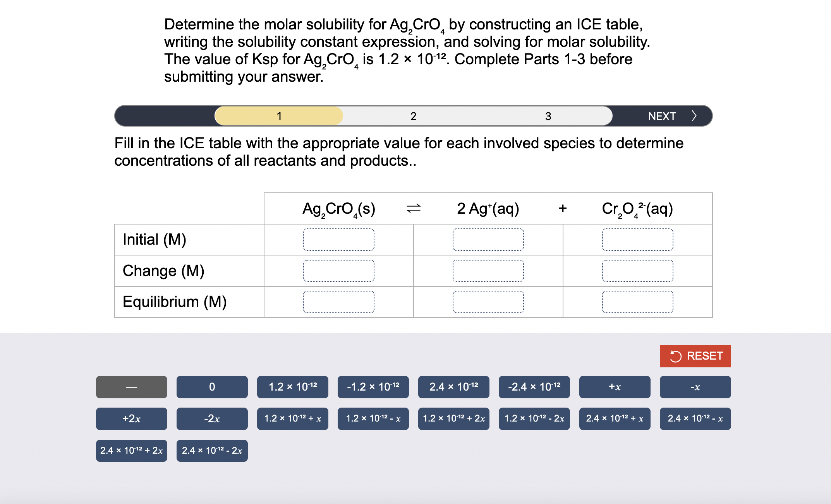
Task: Click Initial box under 2 Ag+(aq)
Action: [x=488, y=240]
